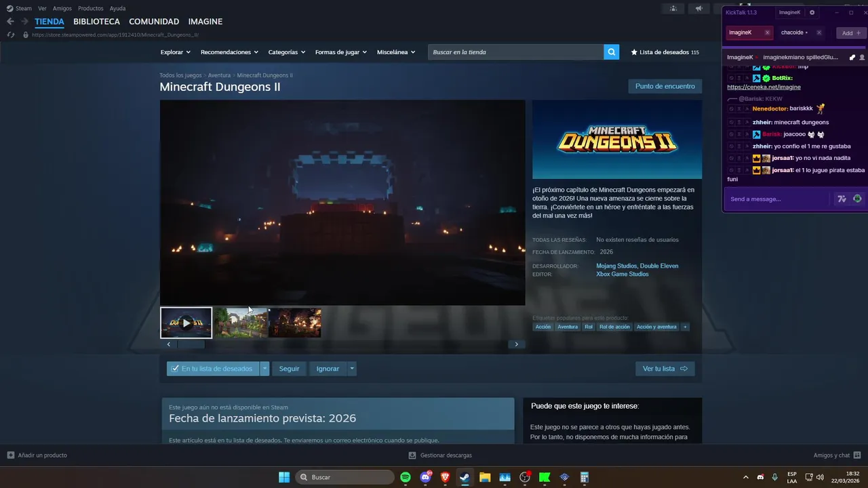Play the Minecraft Dungeons II trailer thumbnail
Image resolution: width=868 pixels, height=488 pixels.
pos(186,323)
